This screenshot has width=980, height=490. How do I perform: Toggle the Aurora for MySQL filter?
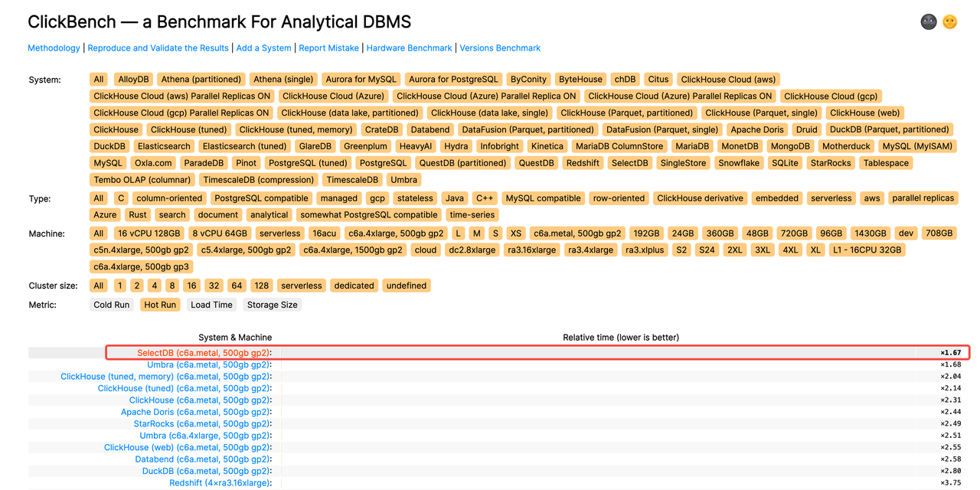361,80
